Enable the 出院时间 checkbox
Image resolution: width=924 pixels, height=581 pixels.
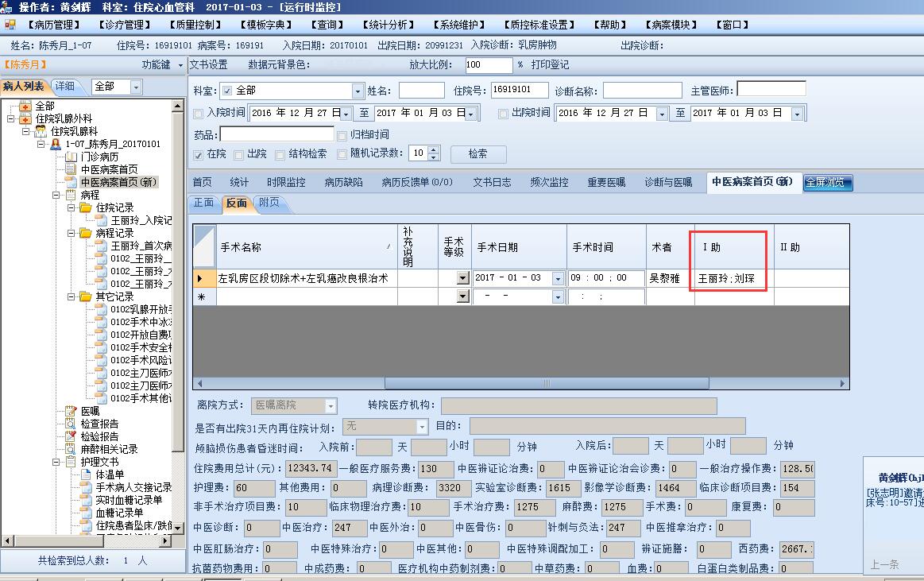tap(503, 114)
